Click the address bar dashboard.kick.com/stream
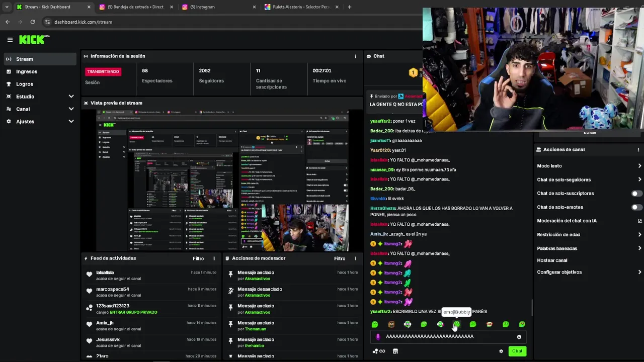Screen dimensions: 644x362 83,22
